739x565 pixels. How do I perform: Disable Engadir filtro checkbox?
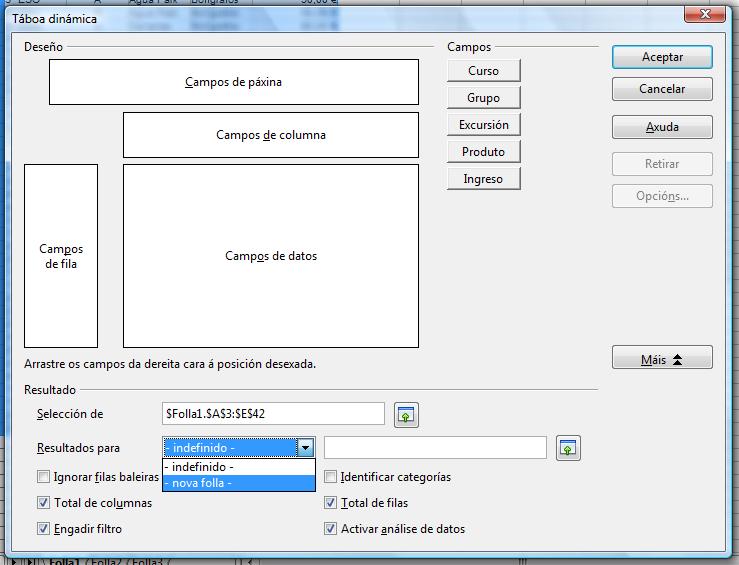(x=43, y=529)
